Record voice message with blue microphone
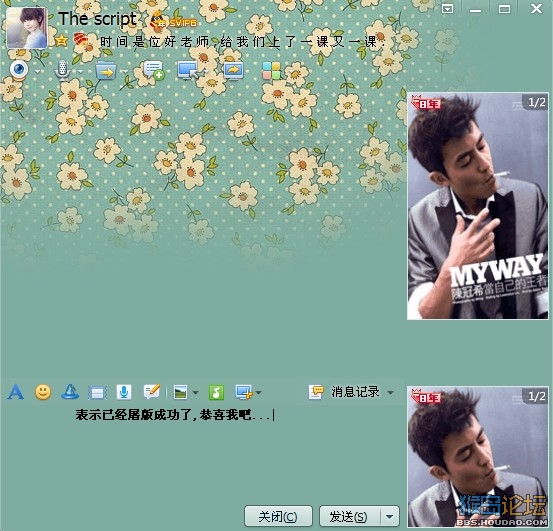Screen dimensions: 553x531 coord(124,392)
